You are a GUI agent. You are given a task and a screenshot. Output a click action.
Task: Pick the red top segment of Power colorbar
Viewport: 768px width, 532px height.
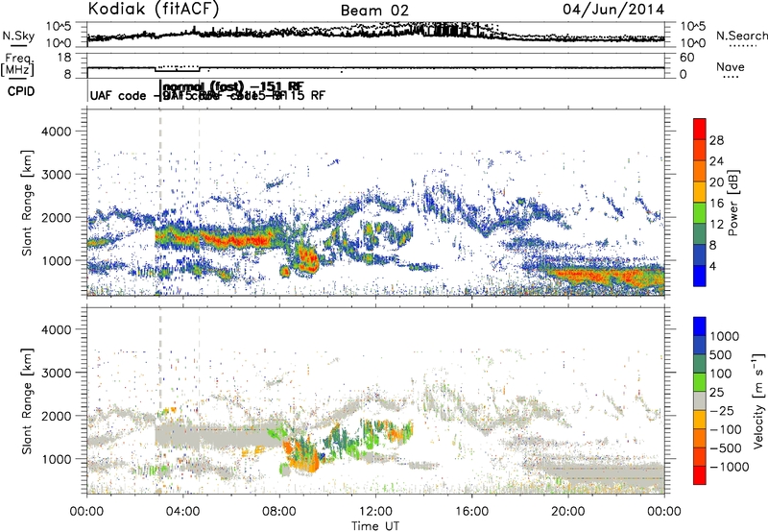point(700,129)
